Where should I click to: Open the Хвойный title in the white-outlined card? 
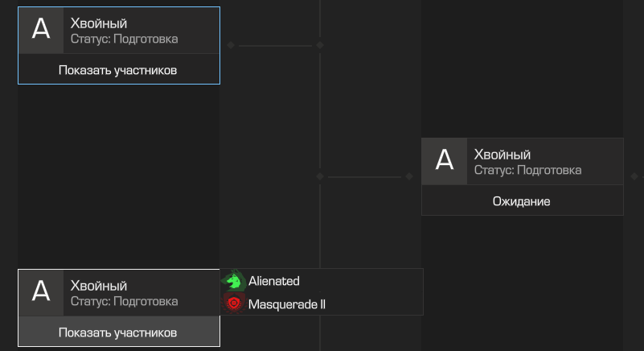[x=99, y=286]
